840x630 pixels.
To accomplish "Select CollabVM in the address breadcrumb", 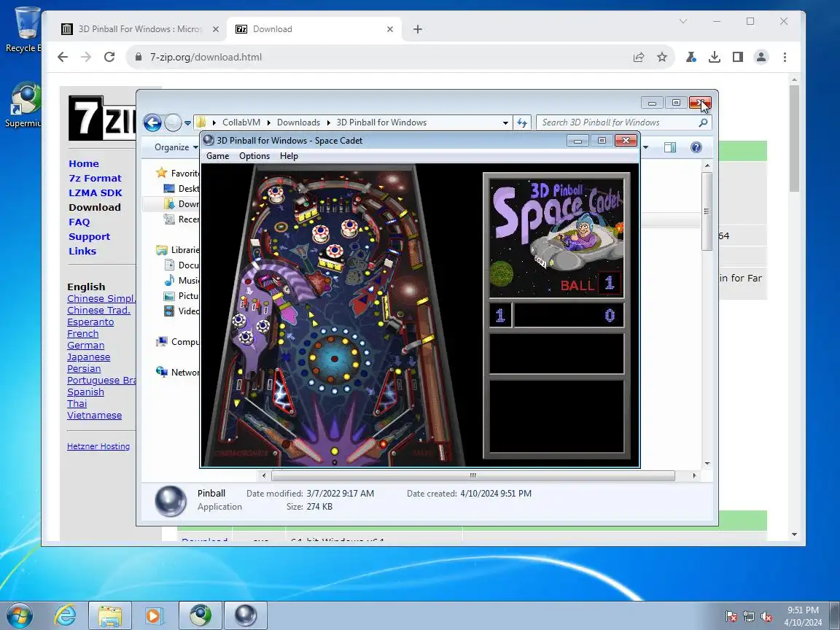I will point(241,122).
